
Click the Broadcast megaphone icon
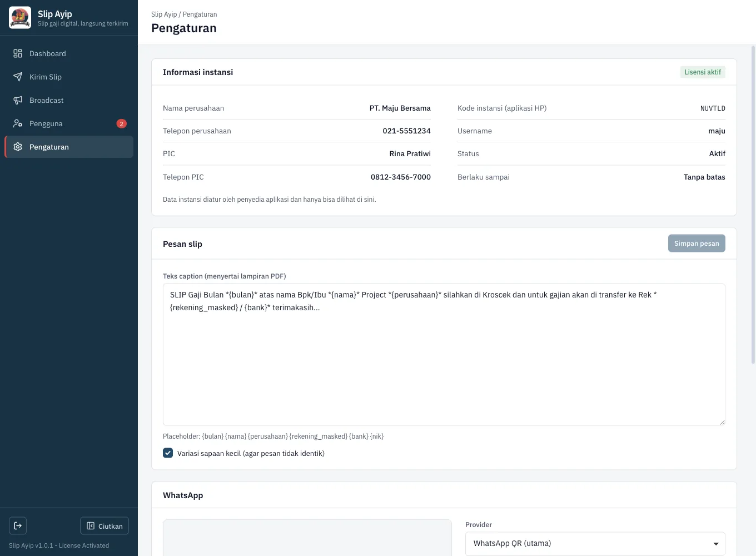(x=18, y=100)
